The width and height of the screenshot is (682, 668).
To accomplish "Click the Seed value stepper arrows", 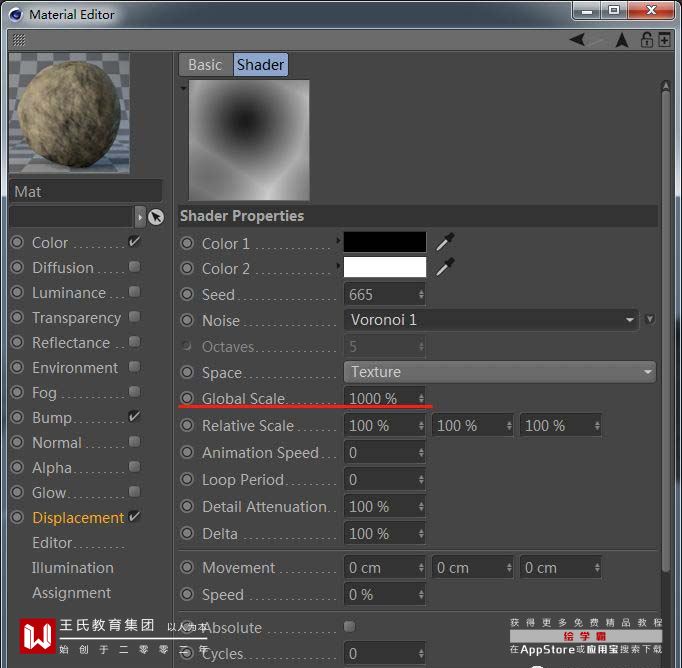I will point(421,294).
